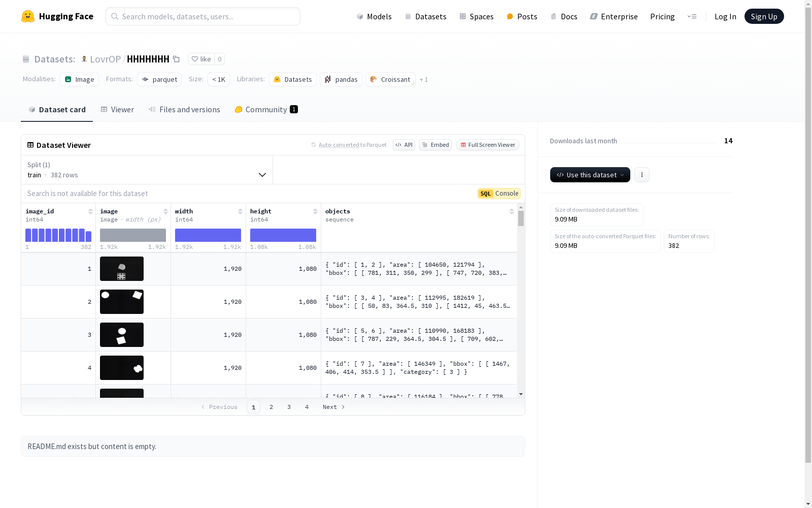
Task: Switch to Viewer tab
Action: pos(117,110)
